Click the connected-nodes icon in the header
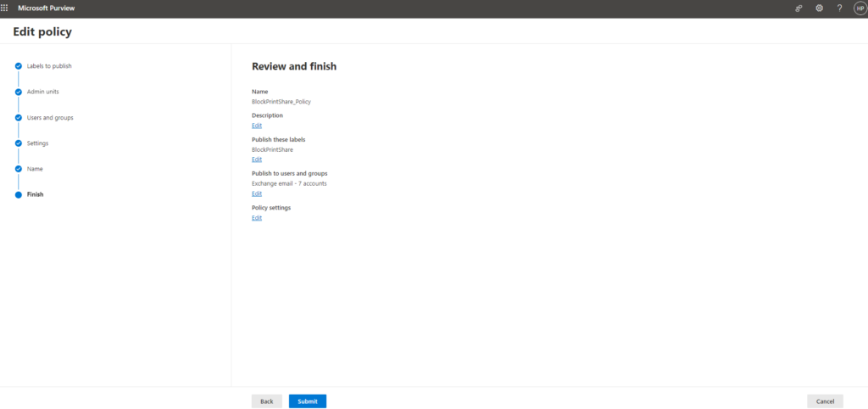868x409 pixels. tap(798, 8)
